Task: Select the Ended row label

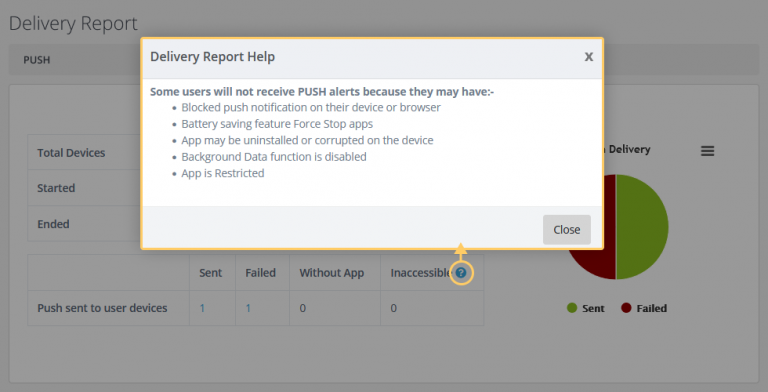Action: (x=53, y=224)
